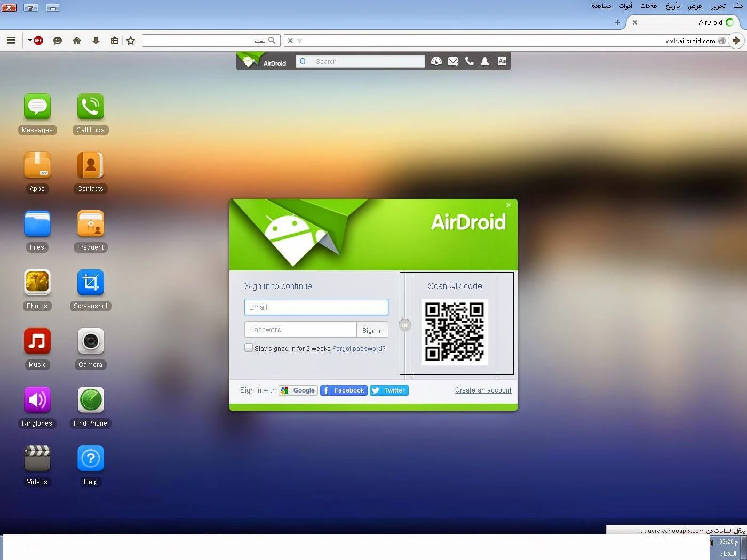747x560 pixels.
Task: Click the Password input field
Action: pos(300,330)
